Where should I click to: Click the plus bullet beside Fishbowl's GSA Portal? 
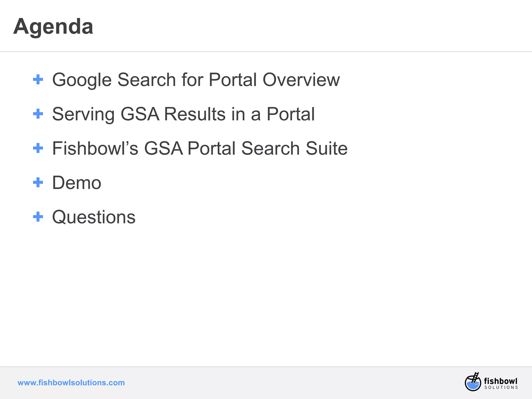pyautogui.click(x=38, y=148)
